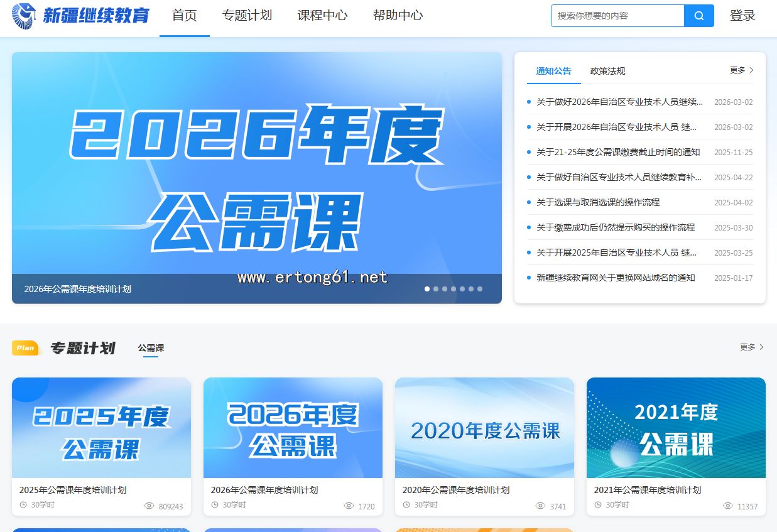Image resolution: width=777 pixels, height=532 pixels.
Task: Click eye icon on 2020年公需课 card
Action: (540, 506)
